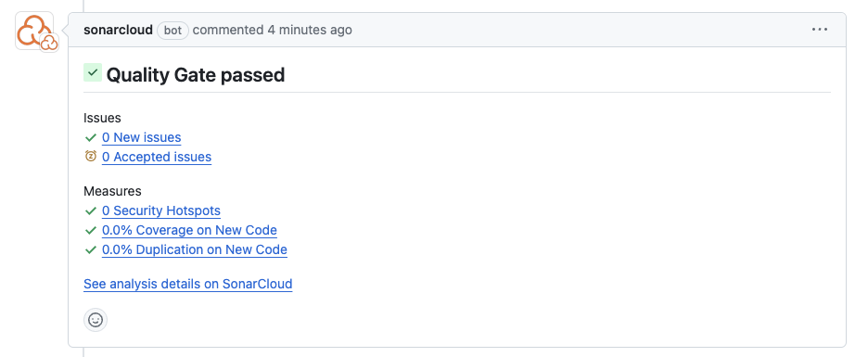Click the Quality Gate passed heading
Screen dimensions: 868x357
pos(196,75)
